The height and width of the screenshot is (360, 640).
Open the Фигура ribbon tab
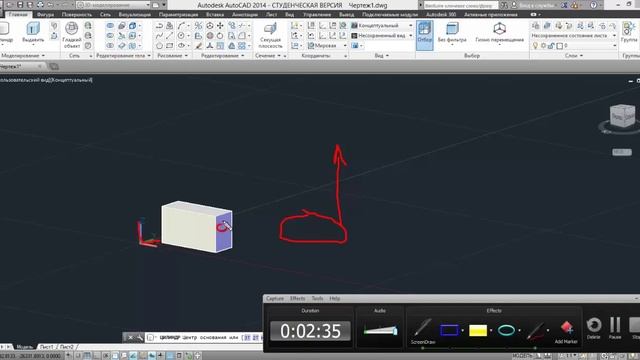point(45,14)
